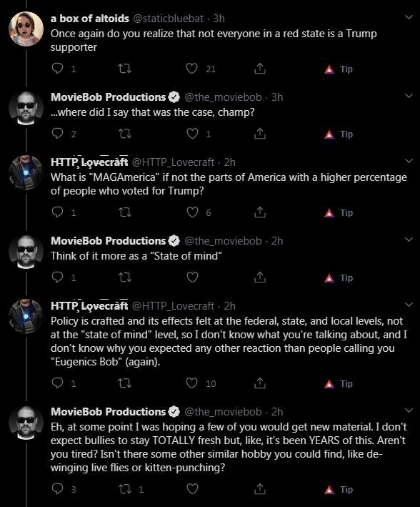Retweet MovieBob's kitten-punching tweet

125,489
